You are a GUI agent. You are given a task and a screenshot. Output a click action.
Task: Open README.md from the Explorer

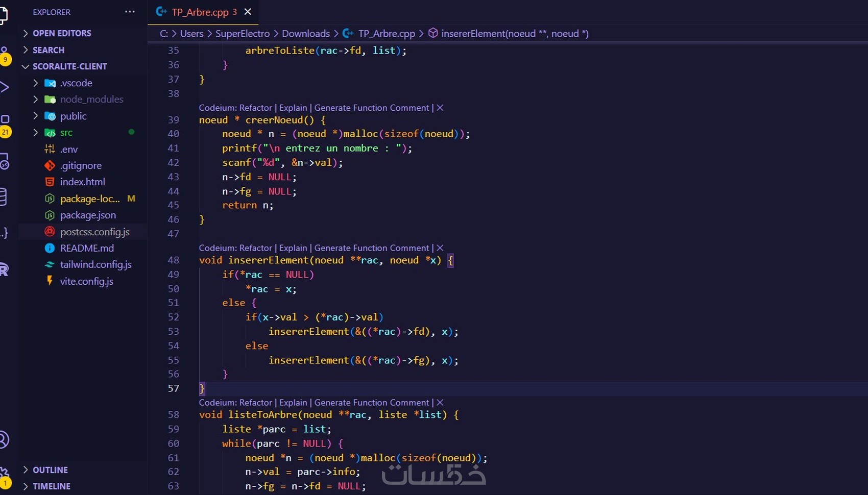point(86,248)
